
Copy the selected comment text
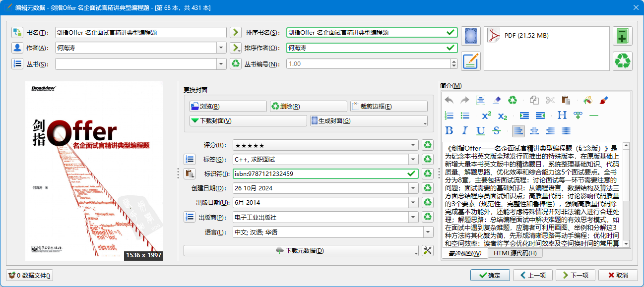[x=534, y=100]
